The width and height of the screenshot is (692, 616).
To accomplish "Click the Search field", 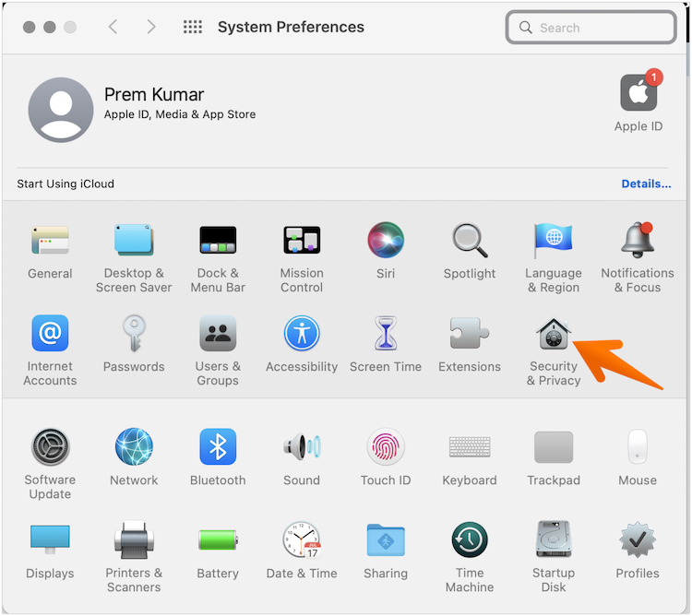I will (x=591, y=28).
